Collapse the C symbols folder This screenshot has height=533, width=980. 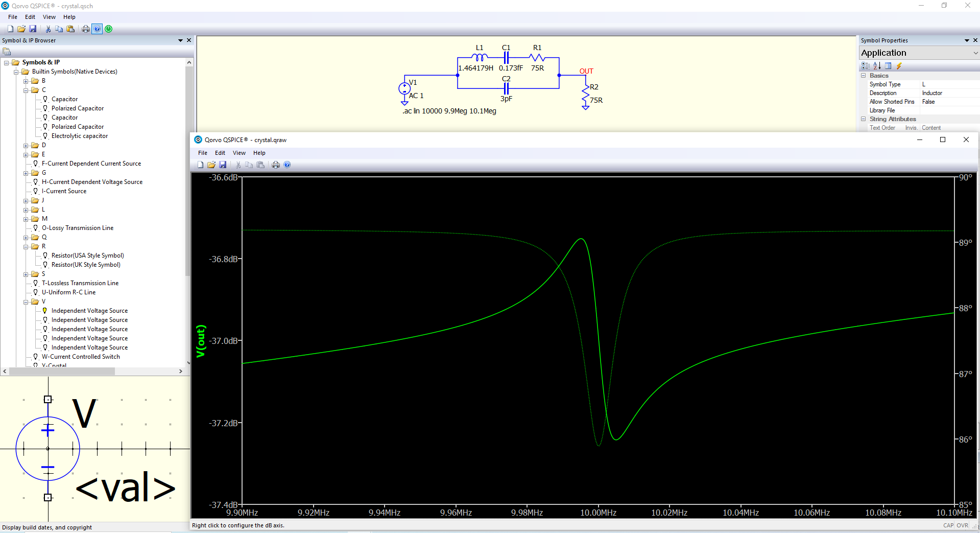point(26,90)
